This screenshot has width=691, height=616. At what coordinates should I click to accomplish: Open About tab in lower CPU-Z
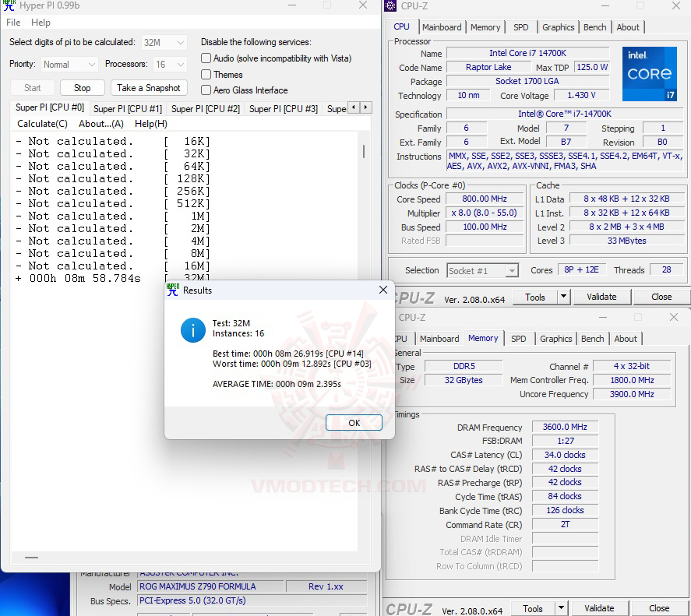pyautogui.click(x=626, y=339)
